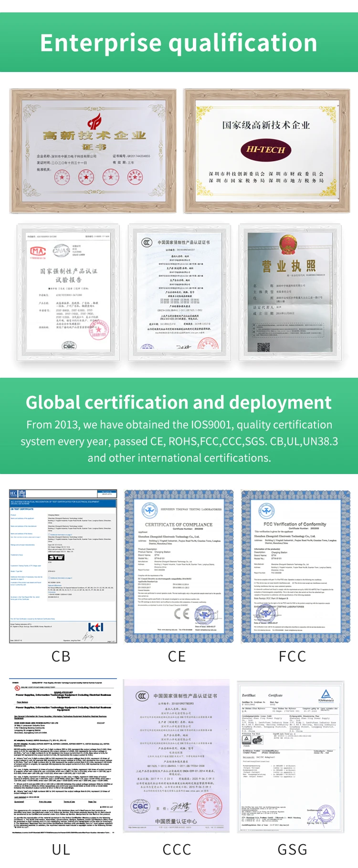Click the GSG label
358x868 pixels.
click(x=293, y=849)
